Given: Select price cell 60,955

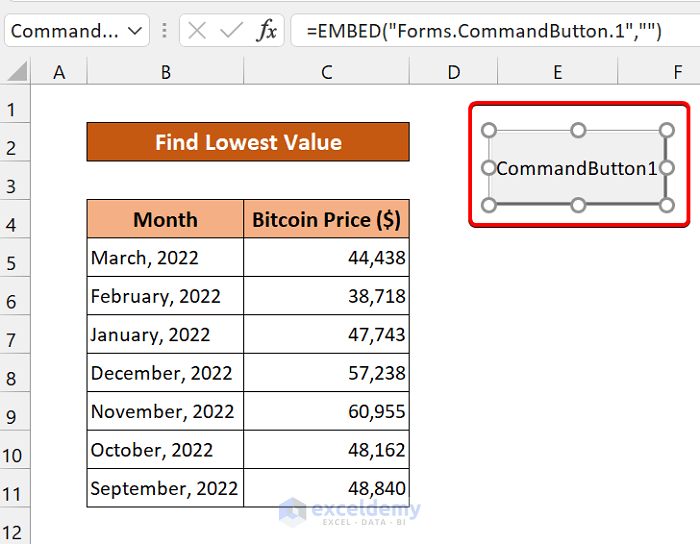Looking at the screenshot, I should coord(327,411).
